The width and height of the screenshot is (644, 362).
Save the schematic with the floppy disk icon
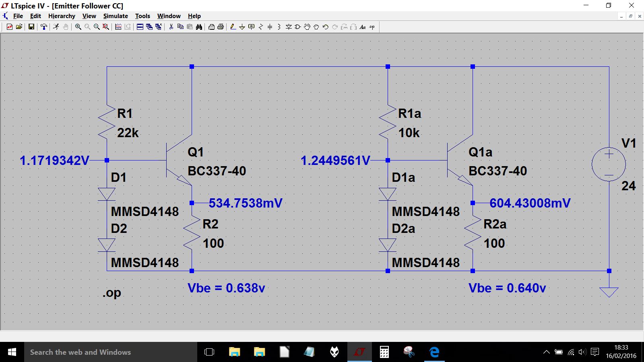coord(31,27)
